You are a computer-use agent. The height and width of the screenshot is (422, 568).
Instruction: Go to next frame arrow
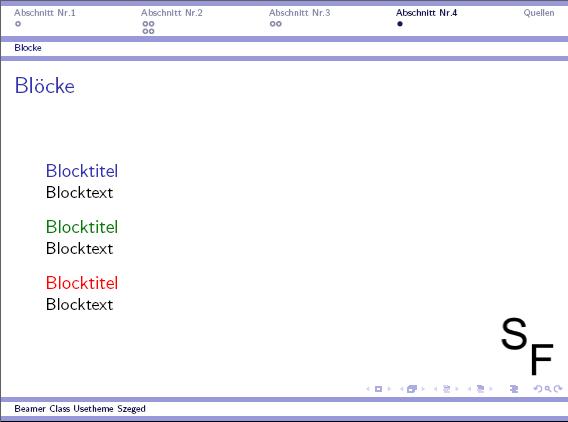tap(423, 389)
